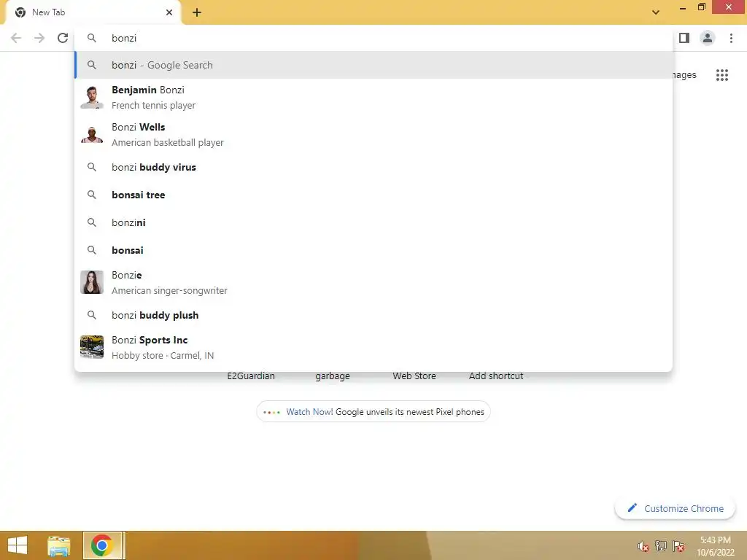
Task: Open the garbage shortcut
Action: [333, 376]
